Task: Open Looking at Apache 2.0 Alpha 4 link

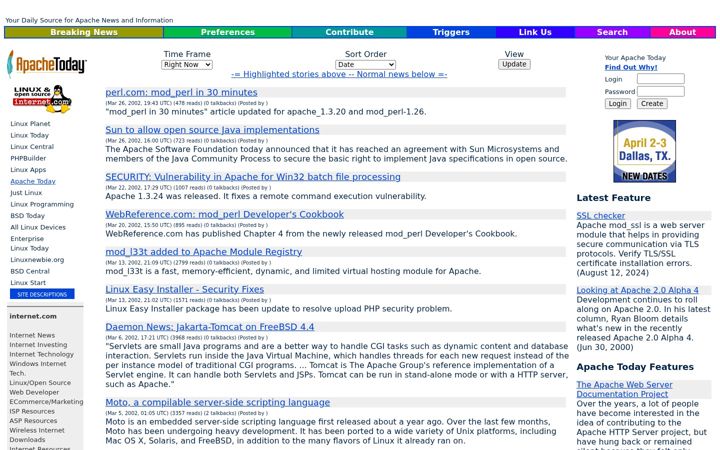Action: pyautogui.click(x=637, y=290)
